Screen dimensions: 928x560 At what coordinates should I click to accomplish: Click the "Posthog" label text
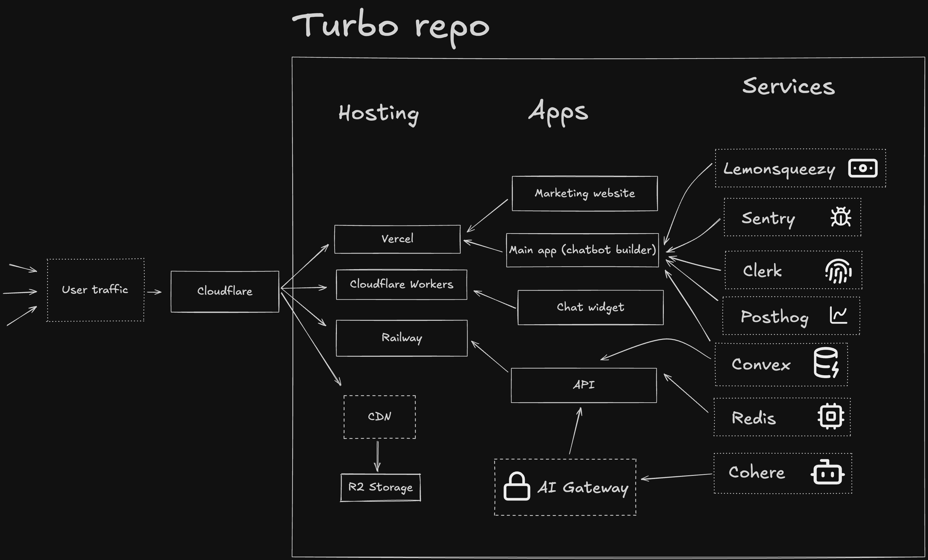774,317
